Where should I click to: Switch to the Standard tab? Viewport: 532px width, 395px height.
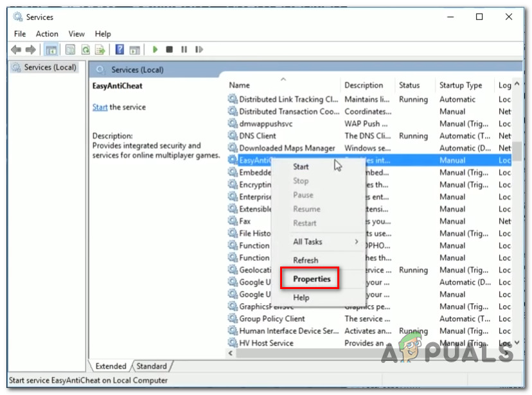pos(152,366)
